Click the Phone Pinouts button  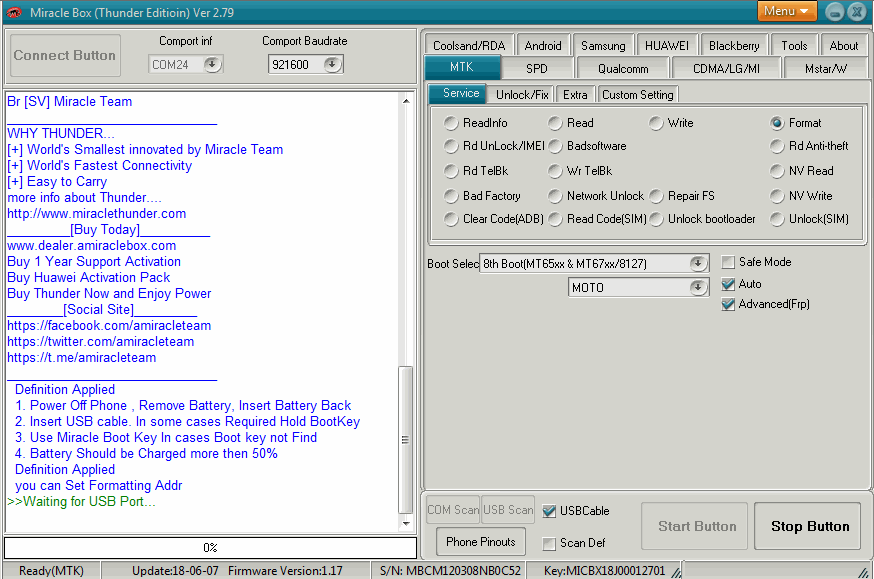click(x=481, y=542)
